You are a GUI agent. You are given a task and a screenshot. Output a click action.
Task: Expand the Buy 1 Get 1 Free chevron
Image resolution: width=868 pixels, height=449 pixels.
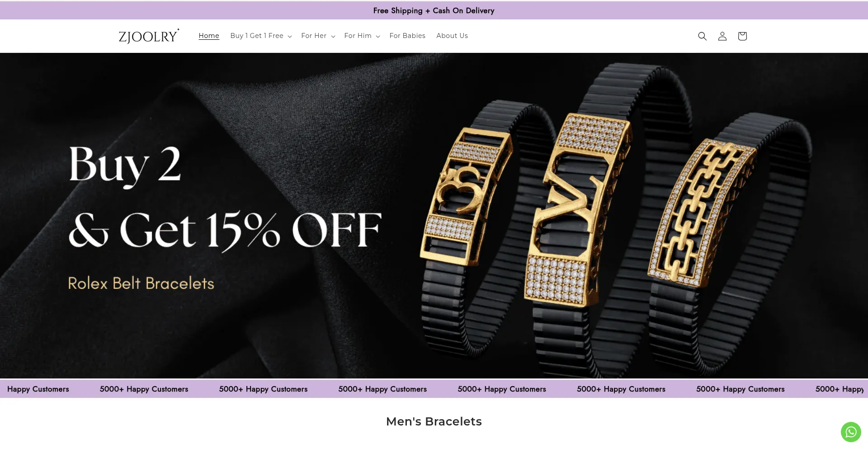point(290,37)
